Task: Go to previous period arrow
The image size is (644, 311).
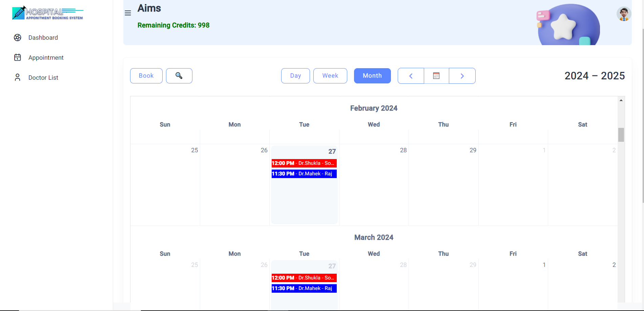Action: (x=411, y=76)
